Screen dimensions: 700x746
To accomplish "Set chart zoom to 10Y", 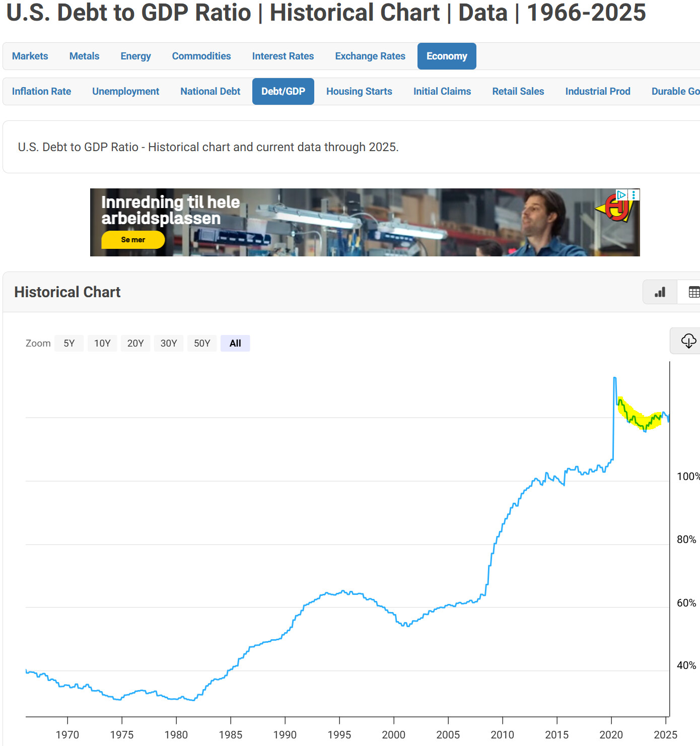I will 102,344.
